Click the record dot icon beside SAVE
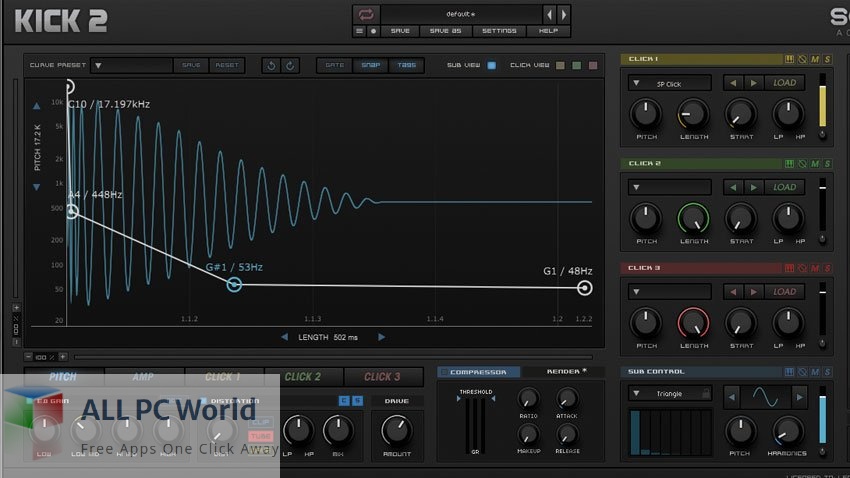 click(373, 31)
